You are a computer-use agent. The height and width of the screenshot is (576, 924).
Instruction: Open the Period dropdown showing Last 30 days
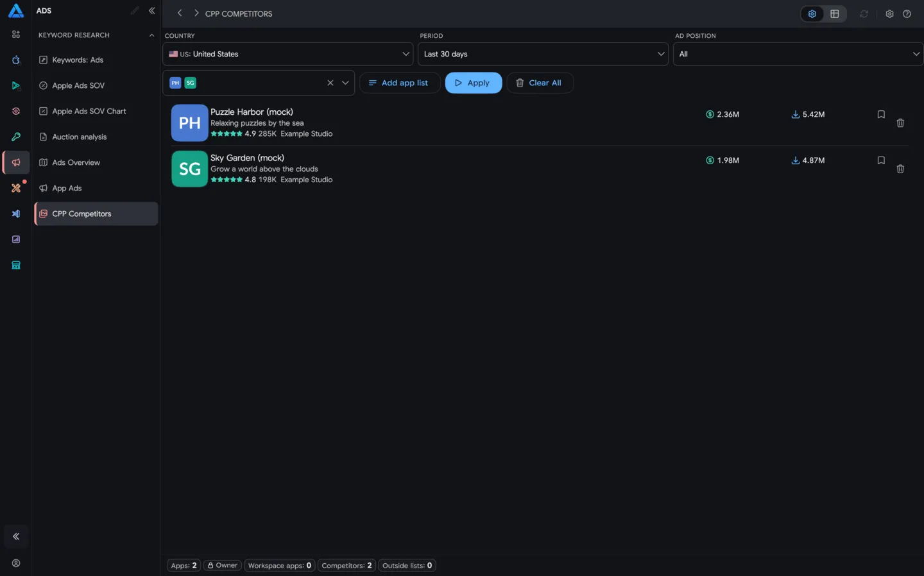click(543, 54)
